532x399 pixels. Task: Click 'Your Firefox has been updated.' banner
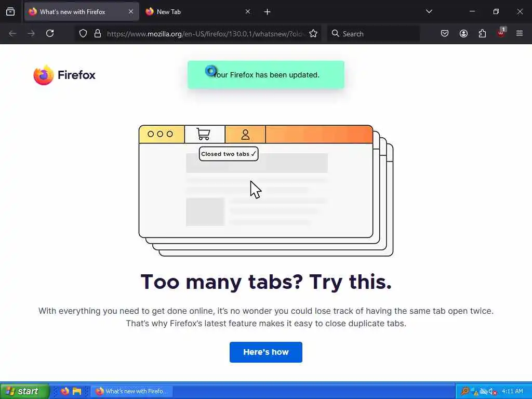(265, 75)
